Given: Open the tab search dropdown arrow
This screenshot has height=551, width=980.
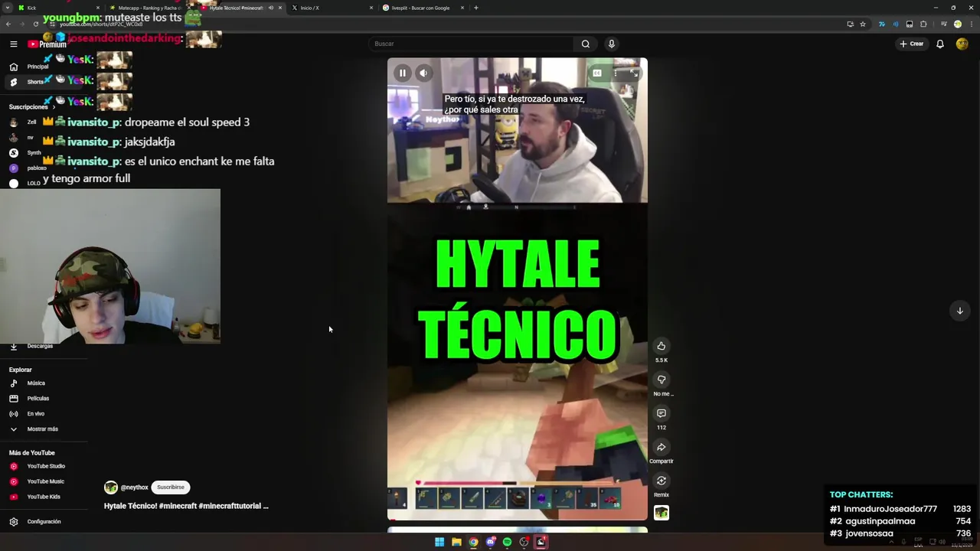Looking at the screenshot, I should (x=8, y=8).
